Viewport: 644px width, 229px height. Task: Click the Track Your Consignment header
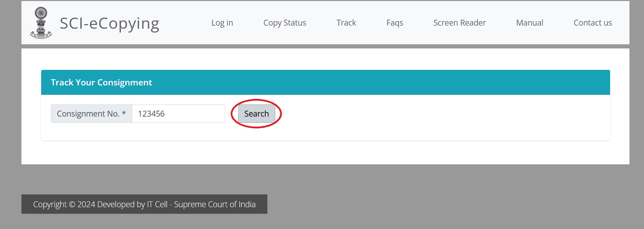(x=101, y=82)
